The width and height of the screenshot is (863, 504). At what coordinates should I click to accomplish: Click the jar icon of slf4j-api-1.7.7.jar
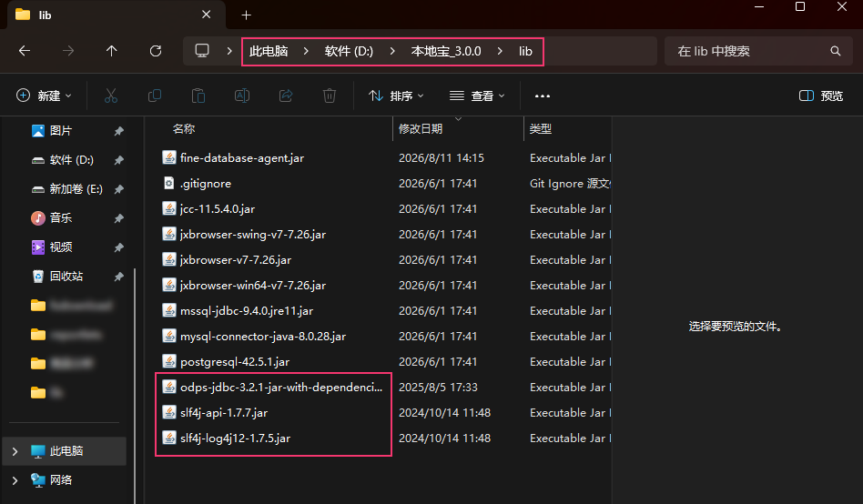click(169, 413)
